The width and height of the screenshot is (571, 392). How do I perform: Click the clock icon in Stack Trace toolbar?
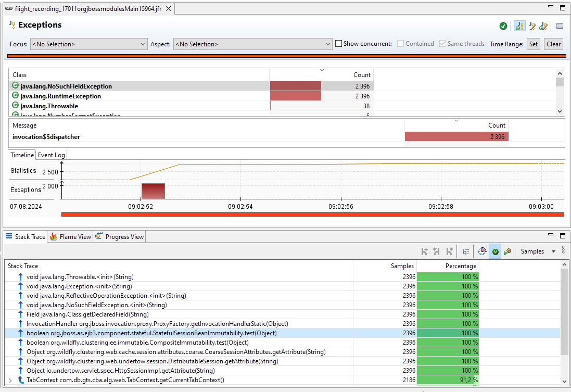pos(482,251)
